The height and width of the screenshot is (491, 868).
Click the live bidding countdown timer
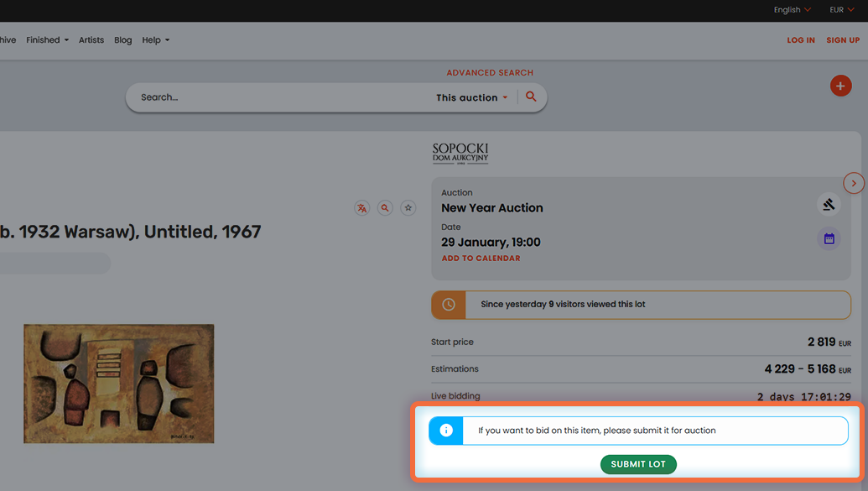click(x=803, y=397)
